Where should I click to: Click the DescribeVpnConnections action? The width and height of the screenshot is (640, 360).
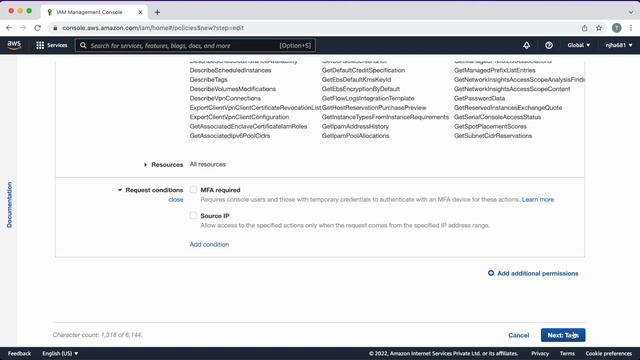click(225, 98)
